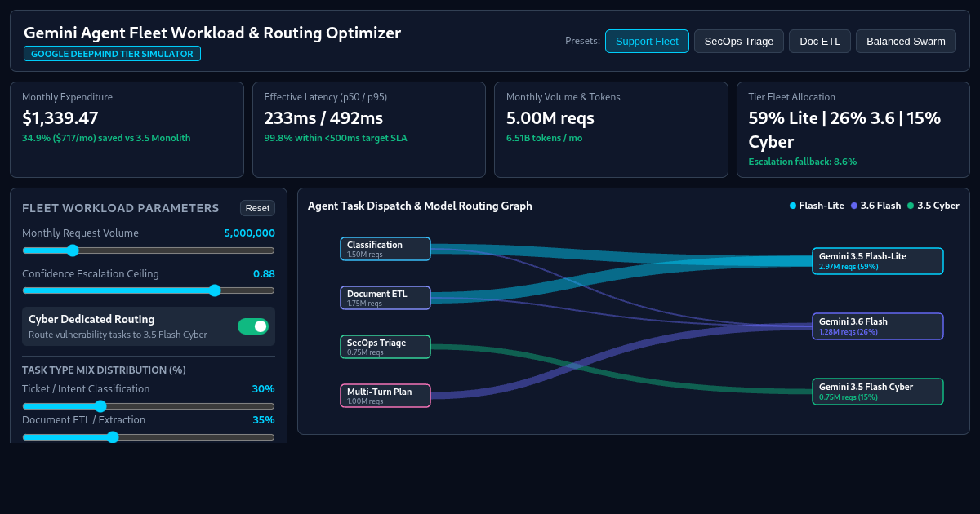Reset the fleet workload parameters
The image size is (980, 514).
click(257, 208)
